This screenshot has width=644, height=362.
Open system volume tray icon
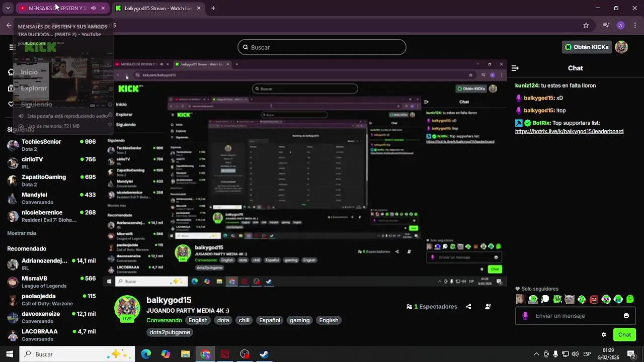click(x=575, y=354)
